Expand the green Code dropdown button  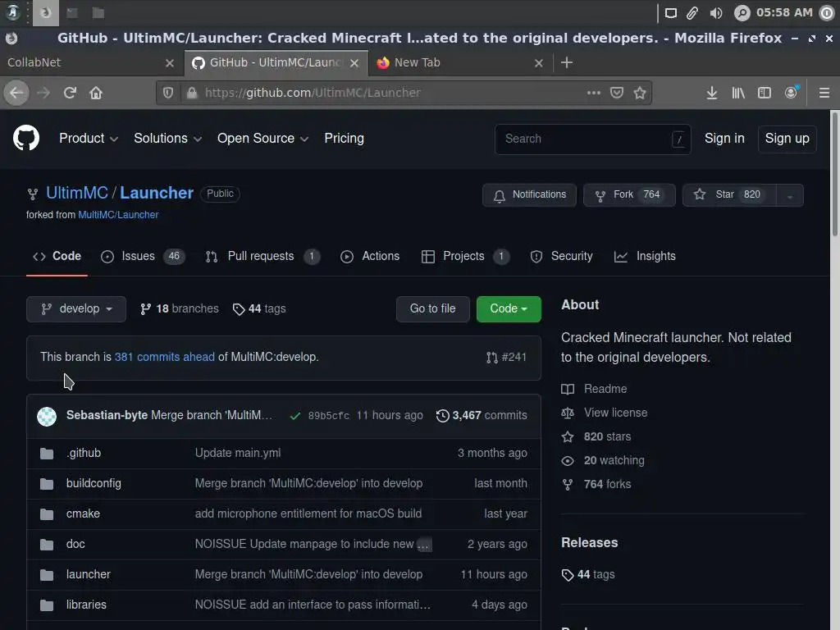click(509, 309)
